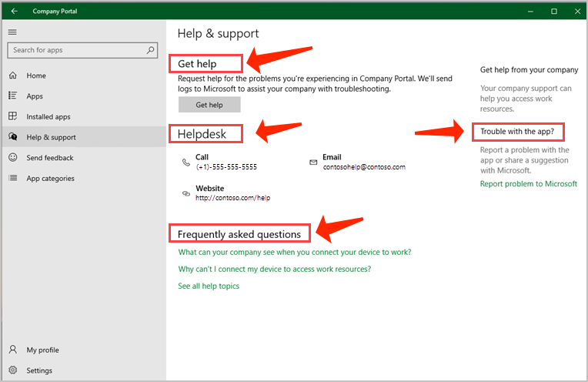Click the phone icon beside Call
Image resolution: width=588 pixels, height=382 pixels.
click(x=186, y=162)
